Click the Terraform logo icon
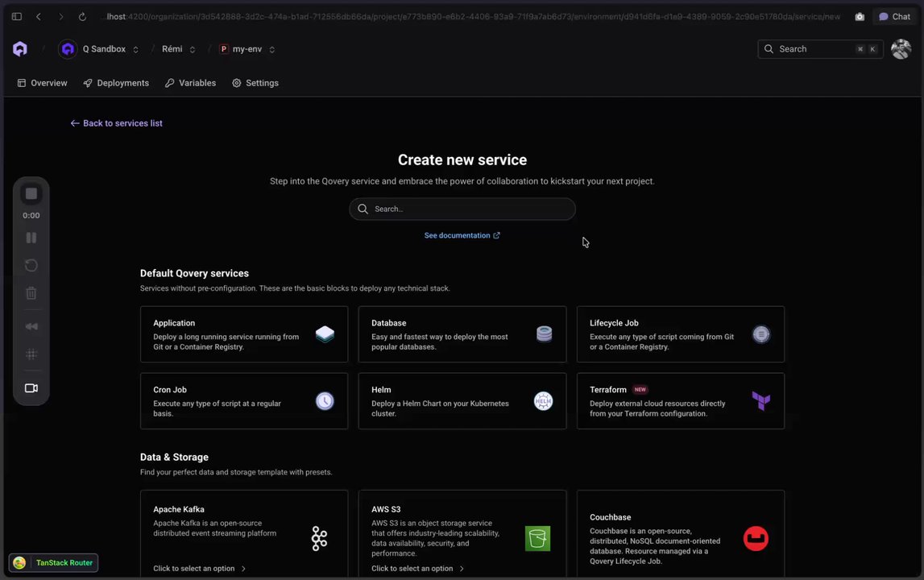The width and height of the screenshot is (924, 580). [x=760, y=401]
